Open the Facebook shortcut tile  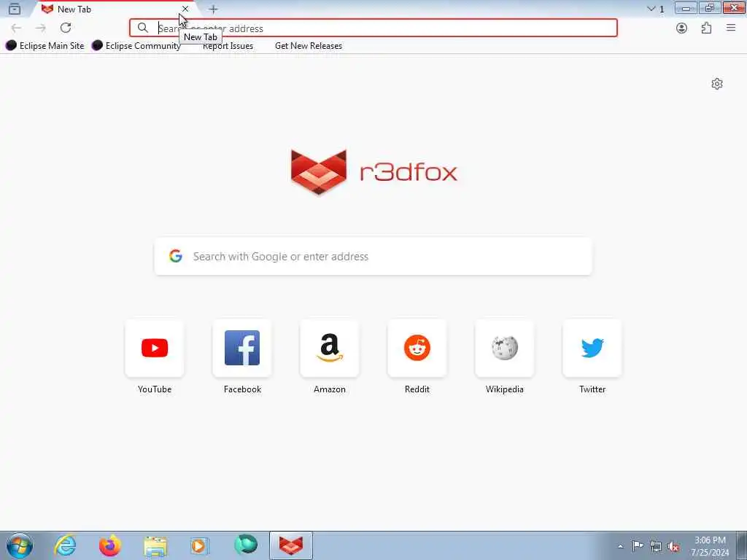(x=242, y=348)
